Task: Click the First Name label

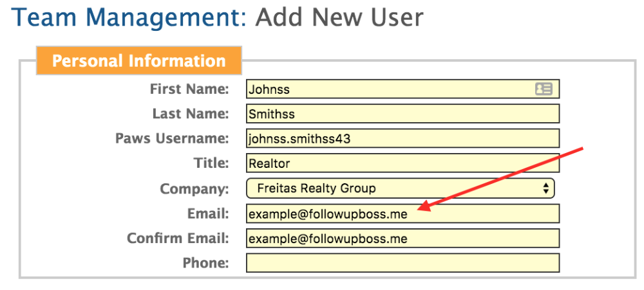Action: tap(189, 89)
